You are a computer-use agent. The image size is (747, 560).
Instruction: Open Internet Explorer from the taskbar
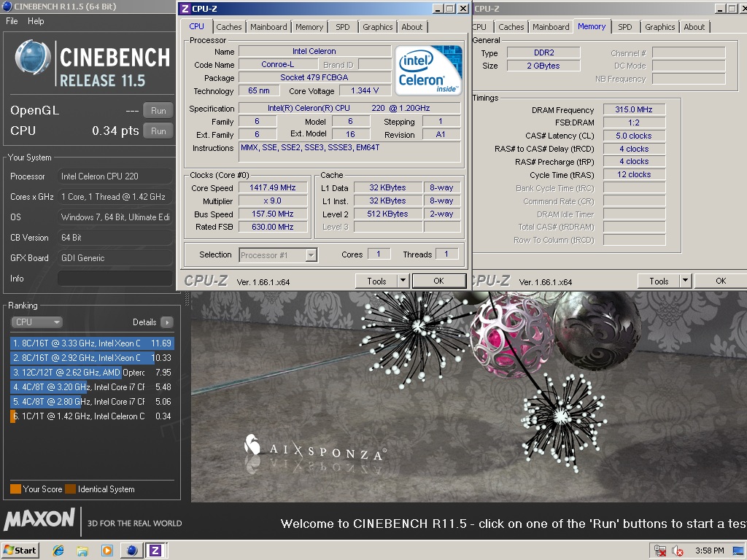pyautogui.click(x=58, y=551)
